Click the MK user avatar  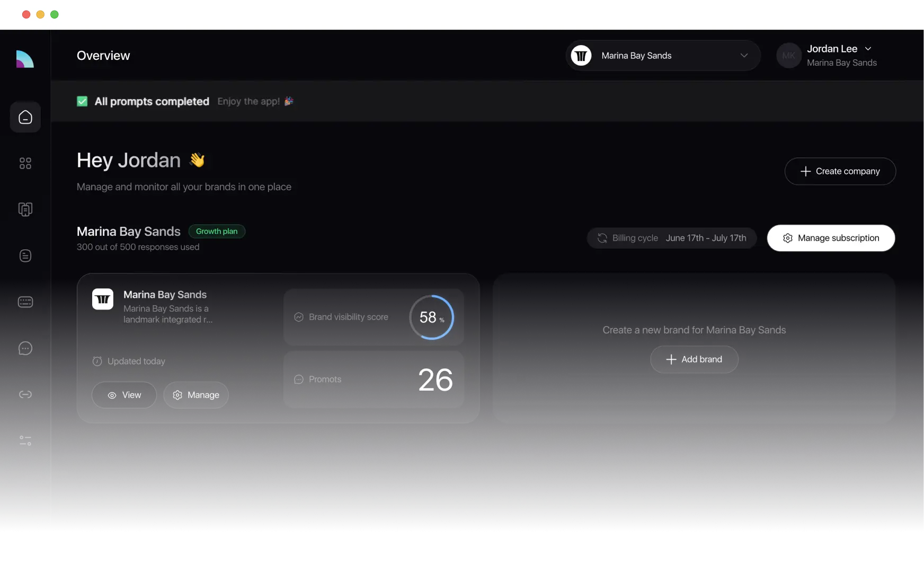pyautogui.click(x=788, y=56)
